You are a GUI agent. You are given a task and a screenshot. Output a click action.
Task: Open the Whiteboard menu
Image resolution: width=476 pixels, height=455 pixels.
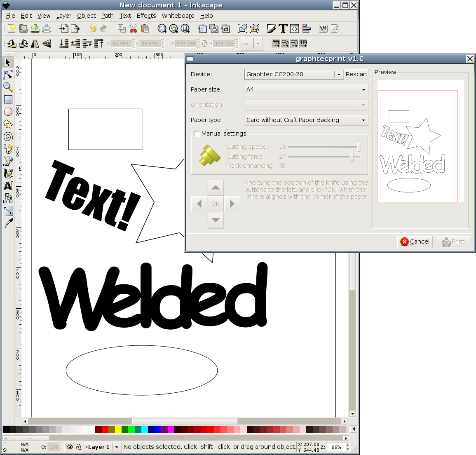[178, 16]
